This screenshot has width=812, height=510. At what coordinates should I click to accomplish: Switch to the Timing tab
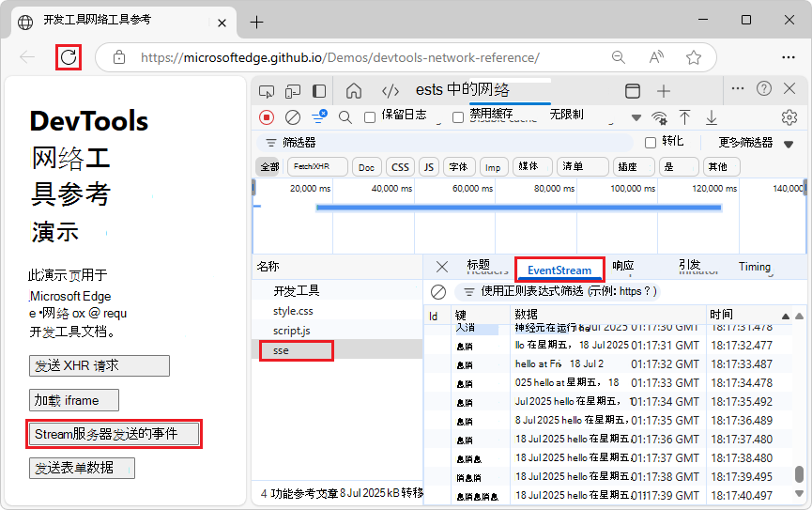click(x=755, y=267)
